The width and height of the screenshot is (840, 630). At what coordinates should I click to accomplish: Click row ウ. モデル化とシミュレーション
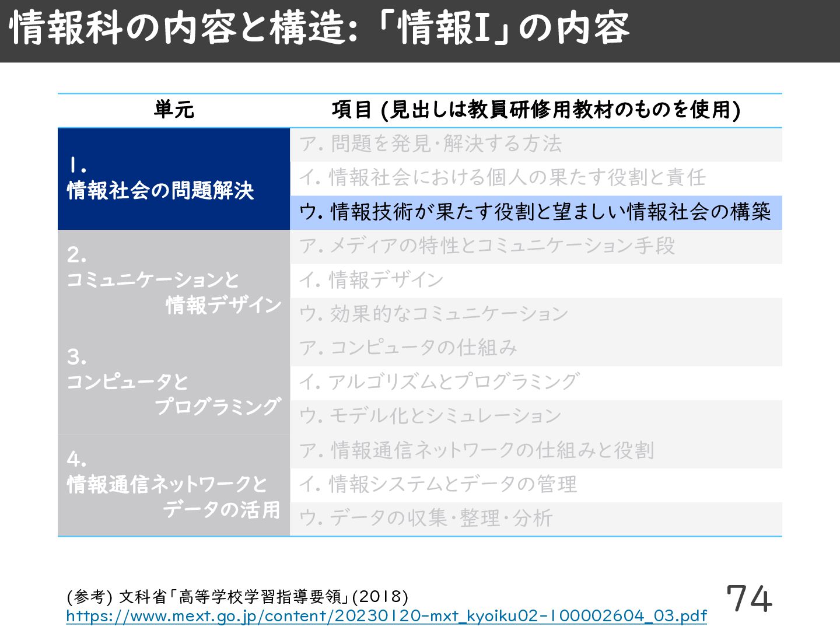tap(536, 416)
